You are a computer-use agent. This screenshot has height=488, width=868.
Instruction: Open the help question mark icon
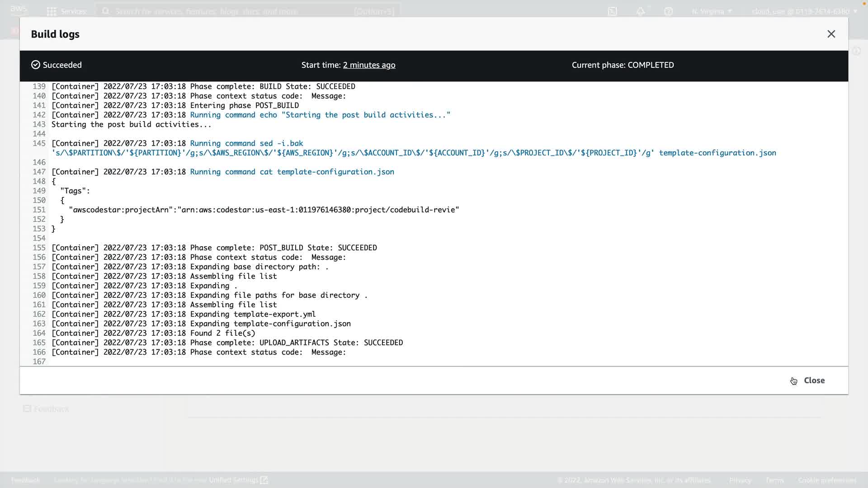pos(669,11)
